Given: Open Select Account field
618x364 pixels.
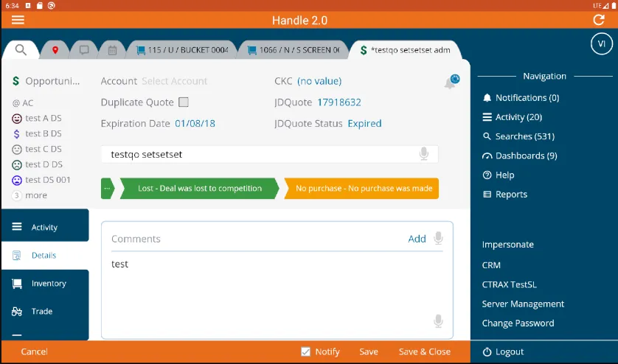Looking at the screenshot, I should coord(174,81).
